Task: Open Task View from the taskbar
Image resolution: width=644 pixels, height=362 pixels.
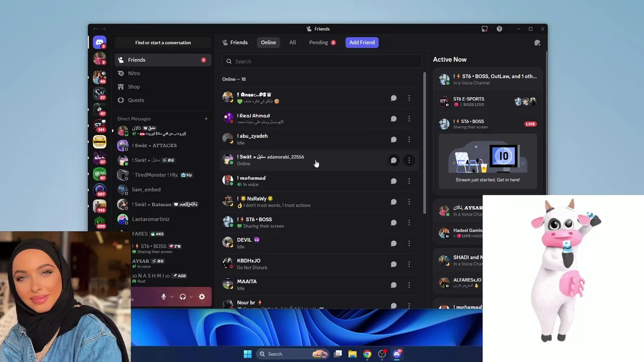Action: pos(338,354)
